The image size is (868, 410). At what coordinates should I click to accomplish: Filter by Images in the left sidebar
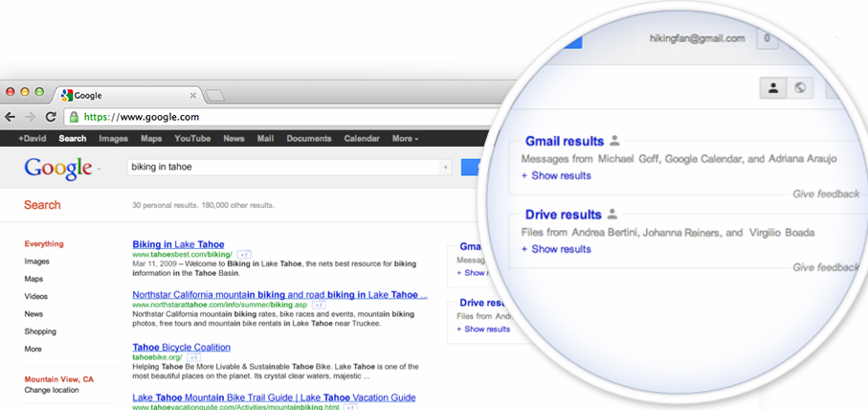pos(36,262)
